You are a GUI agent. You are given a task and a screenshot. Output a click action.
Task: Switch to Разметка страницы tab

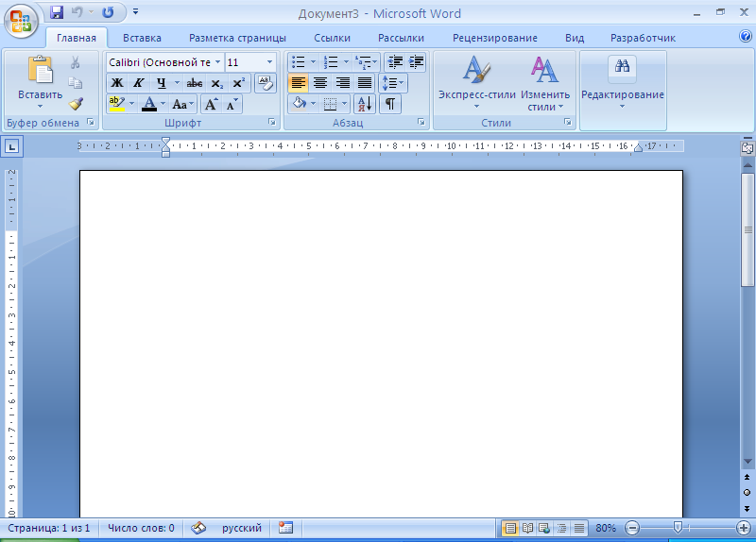pos(237,38)
